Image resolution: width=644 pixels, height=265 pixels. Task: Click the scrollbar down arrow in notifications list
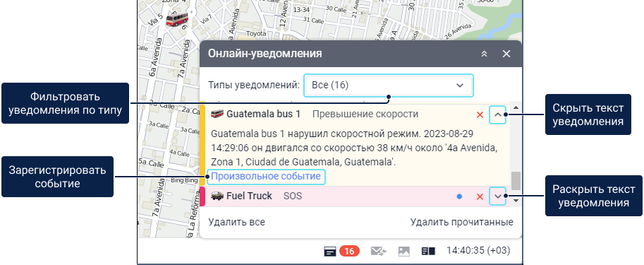(516, 201)
